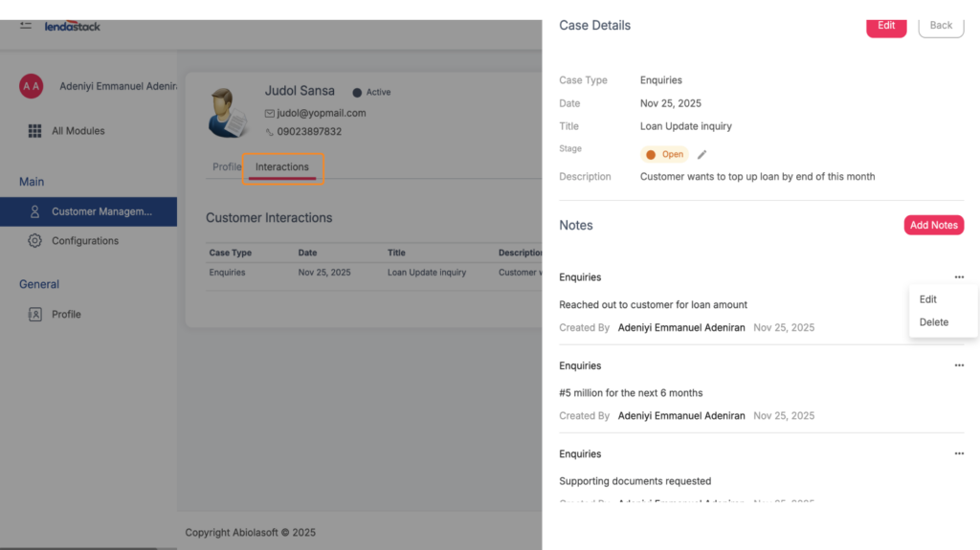Click the Add Notes button

933,225
